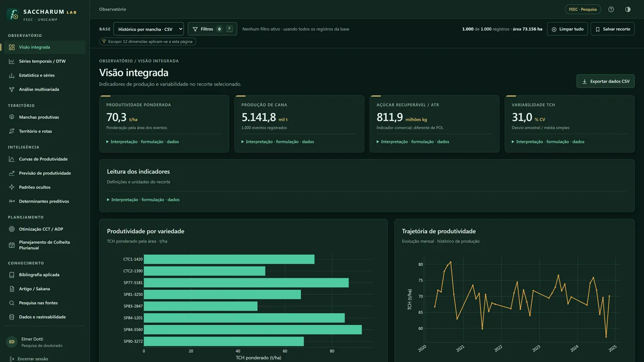The height and width of the screenshot is (362, 644).
Task: Open the Filtros panel
Action: click(213, 29)
